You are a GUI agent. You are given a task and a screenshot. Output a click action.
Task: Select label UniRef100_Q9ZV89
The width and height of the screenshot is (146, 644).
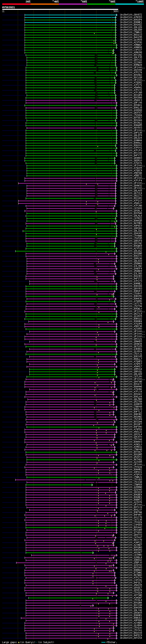[131, 70]
